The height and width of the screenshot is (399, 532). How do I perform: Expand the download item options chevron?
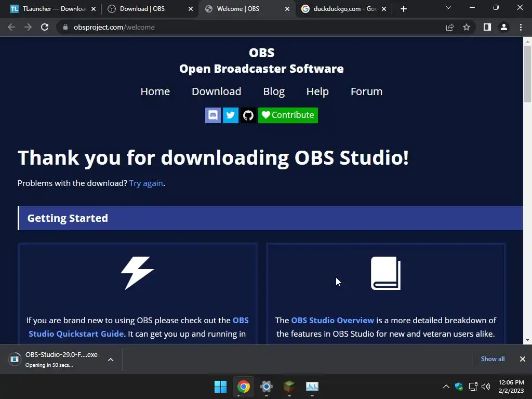pyautogui.click(x=111, y=360)
